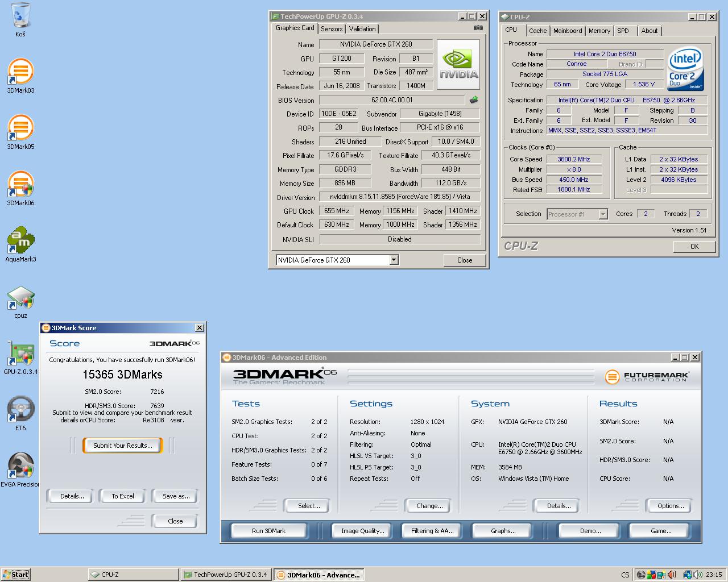Click Run 3DMark button
Viewport: 728px width, 582px height.
[268, 531]
